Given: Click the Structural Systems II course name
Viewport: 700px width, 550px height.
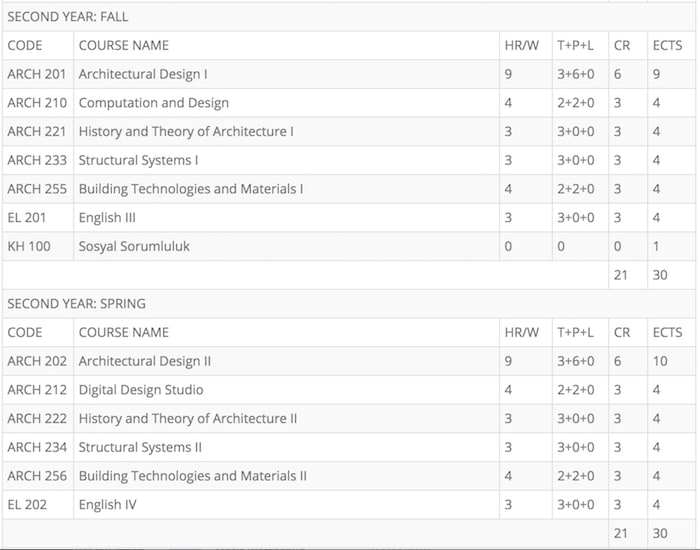Looking at the screenshot, I should click(x=140, y=447).
